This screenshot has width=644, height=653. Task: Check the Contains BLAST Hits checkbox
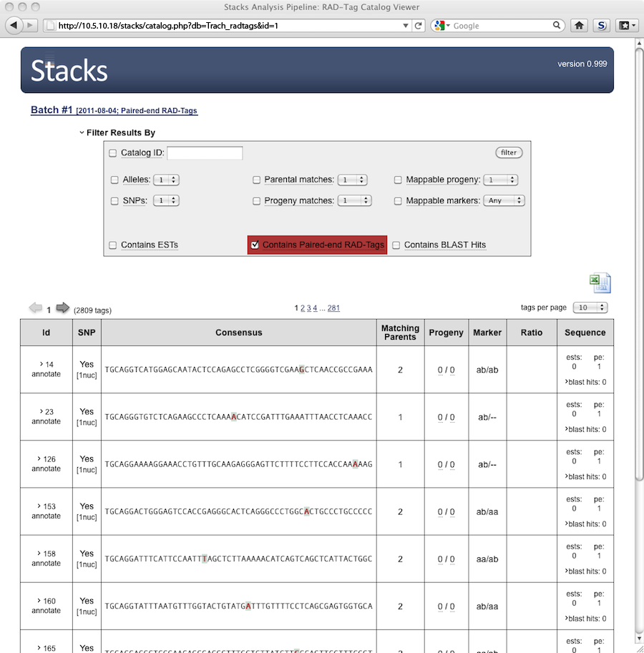pos(396,245)
